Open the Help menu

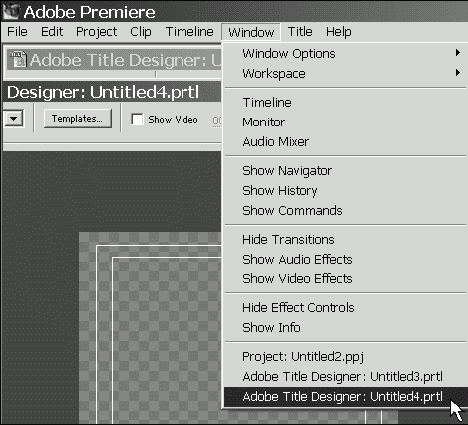(x=339, y=32)
